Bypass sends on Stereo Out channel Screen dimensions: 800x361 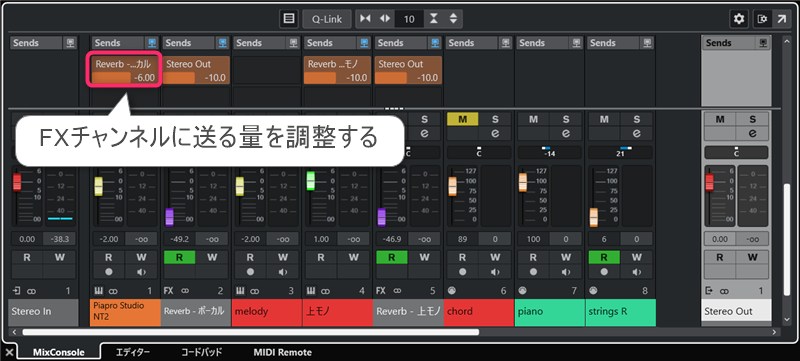pos(763,43)
